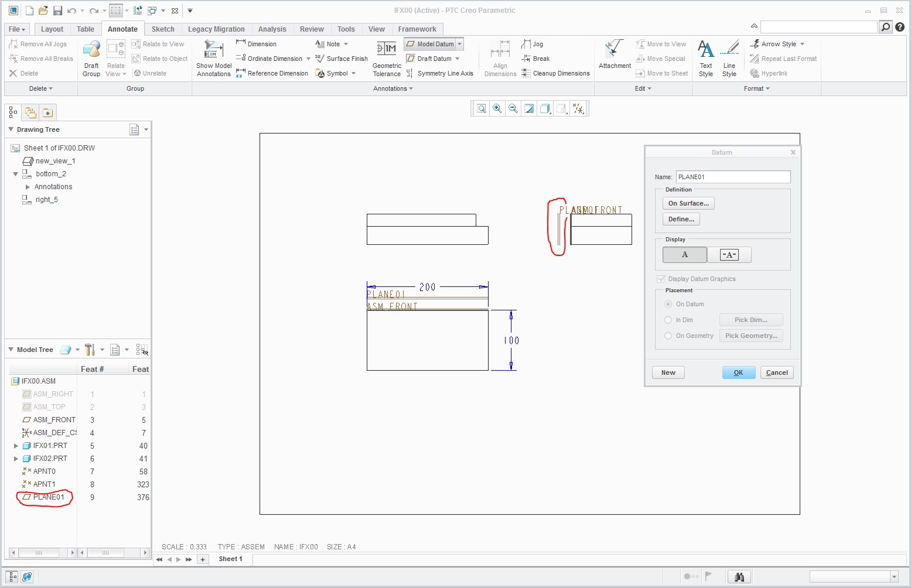Toggle Display Datum Graphics checkbox
Image resolution: width=911 pixels, height=588 pixels.
(x=661, y=279)
